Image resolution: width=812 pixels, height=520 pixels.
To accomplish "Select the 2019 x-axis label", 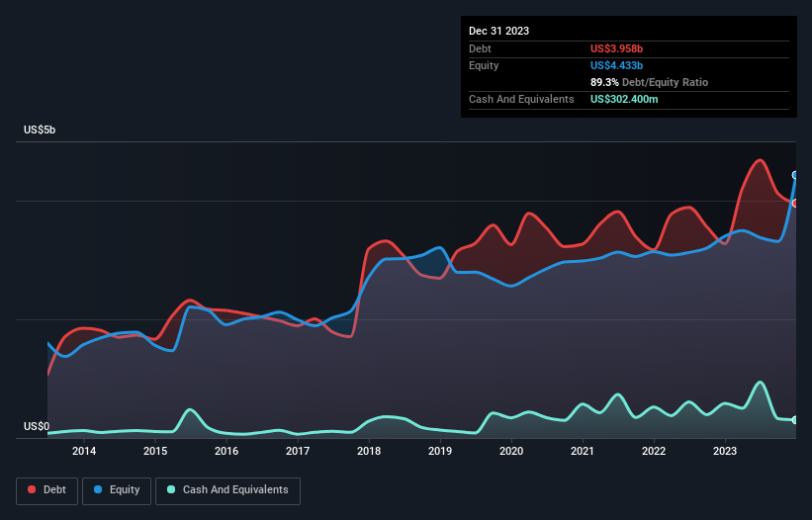I will pos(440,451).
